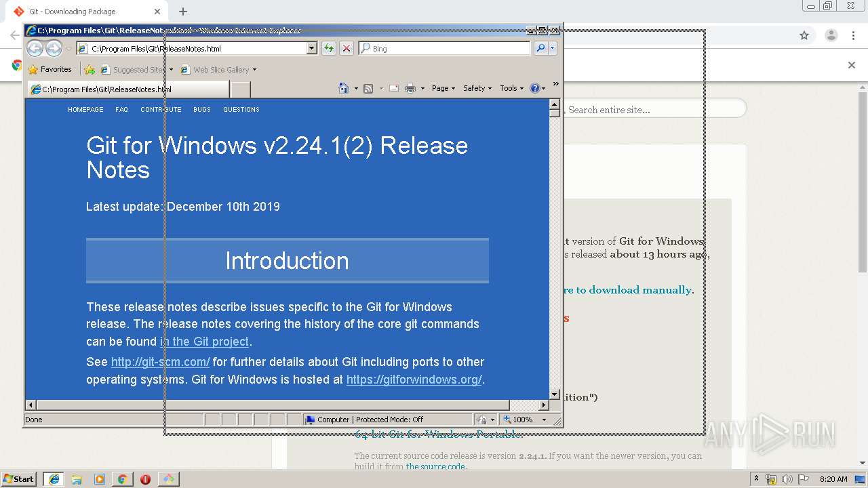
Task: Click the Bing search box
Action: point(445,48)
